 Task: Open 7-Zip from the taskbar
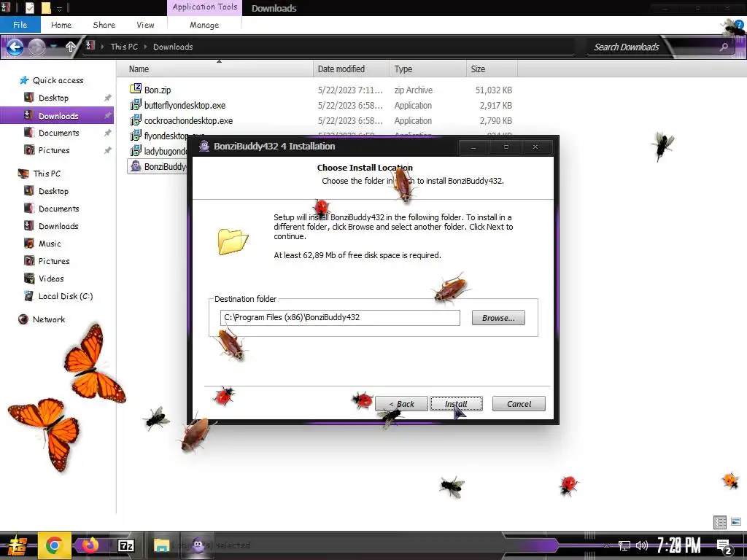tap(126, 545)
